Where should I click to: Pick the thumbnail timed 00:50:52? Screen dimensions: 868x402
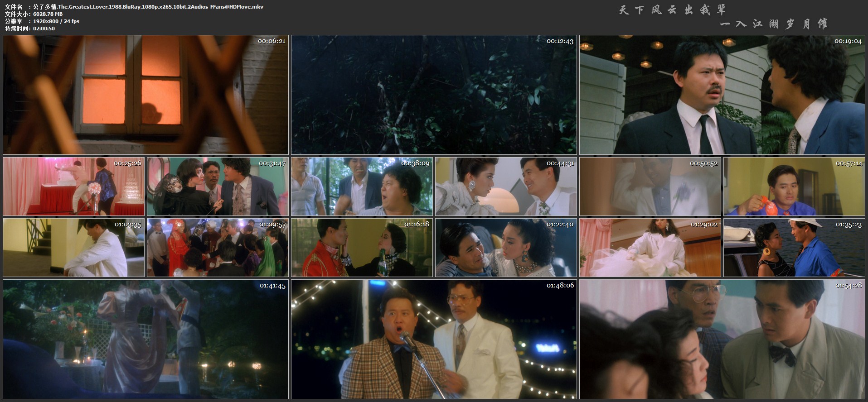650,187
